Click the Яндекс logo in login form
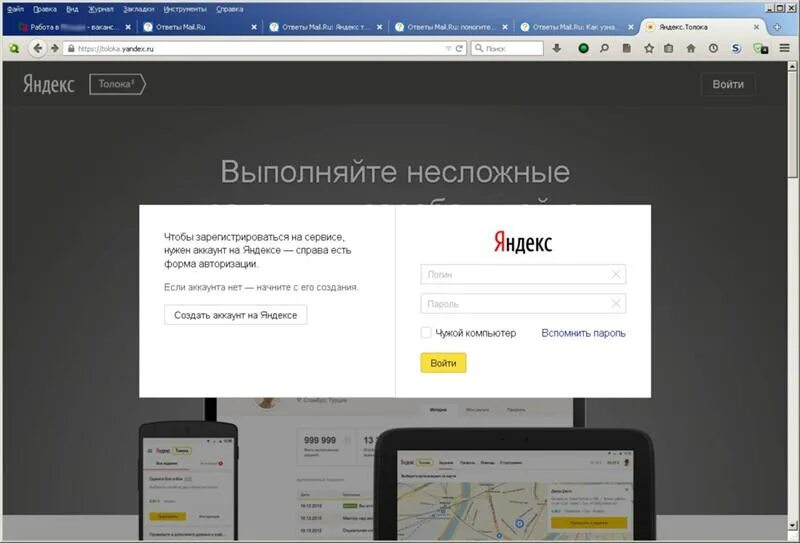800x543 pixels. click(522, 242)
